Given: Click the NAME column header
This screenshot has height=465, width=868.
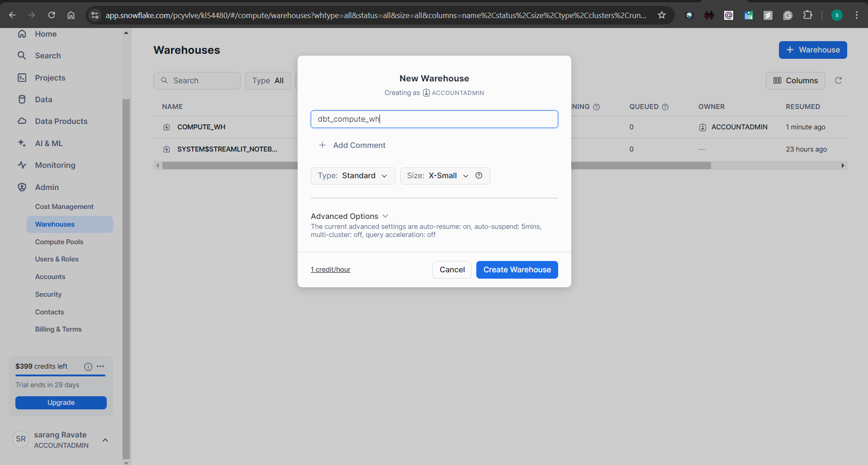Looking at the screenshot, I should pyautogui.click(x=172, y=107).
